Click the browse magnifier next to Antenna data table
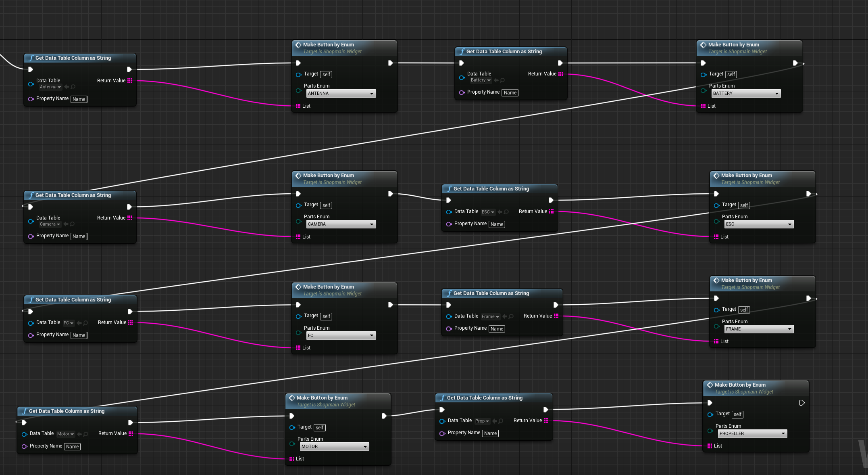The height and width of the screenshot is (475, 868). pyautogui.click(x=73, y=87)
